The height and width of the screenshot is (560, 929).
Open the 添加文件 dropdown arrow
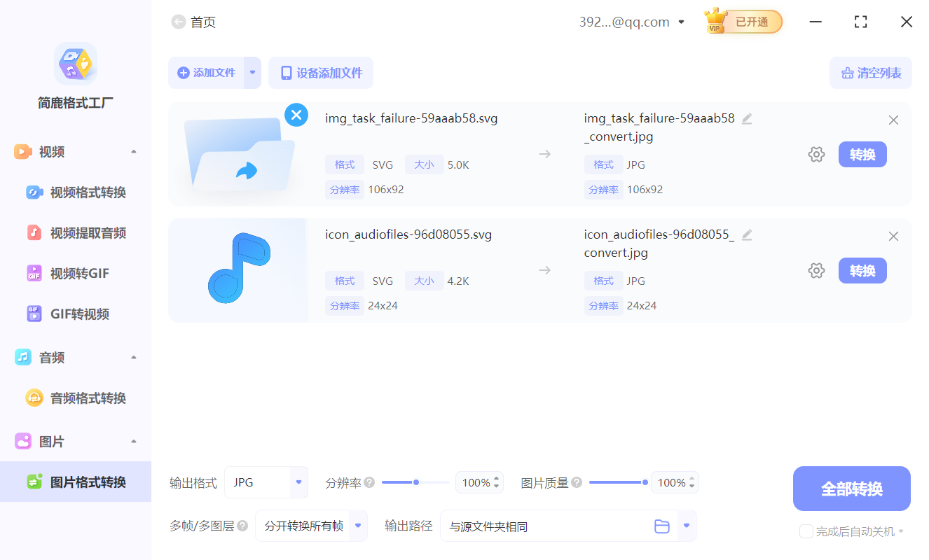click(x=252, y=73)
